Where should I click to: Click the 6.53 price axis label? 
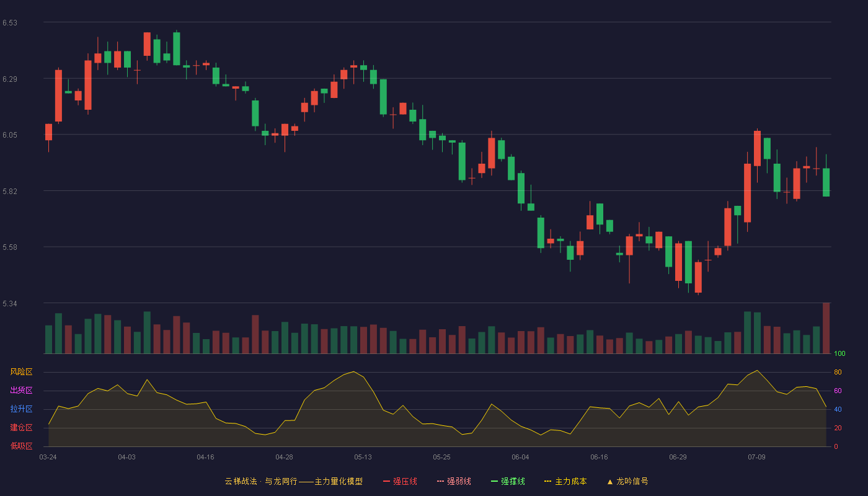pyautogui.click(x=10, y=23)
